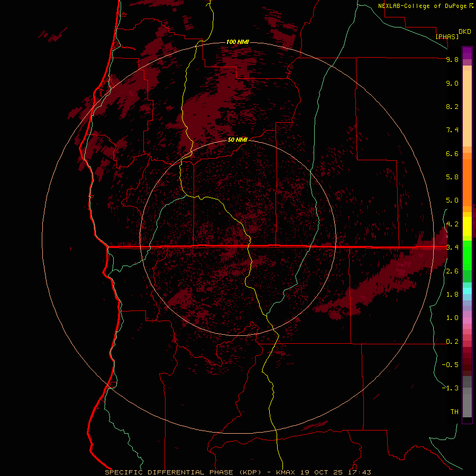Image resolution: width=476 pixels, height=476 pixels.
Task: Select the 0.2 legend value
Action: pyautogui.click(x=452, y=342)
